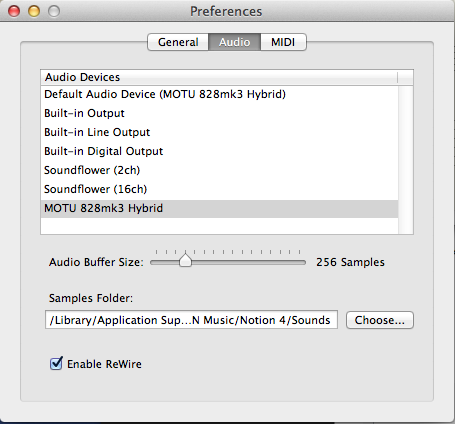The height and width of the screenshot is (424, 455).
Task: Toggle the Enable ReWire checkbox
Action: tap(56, 363)
